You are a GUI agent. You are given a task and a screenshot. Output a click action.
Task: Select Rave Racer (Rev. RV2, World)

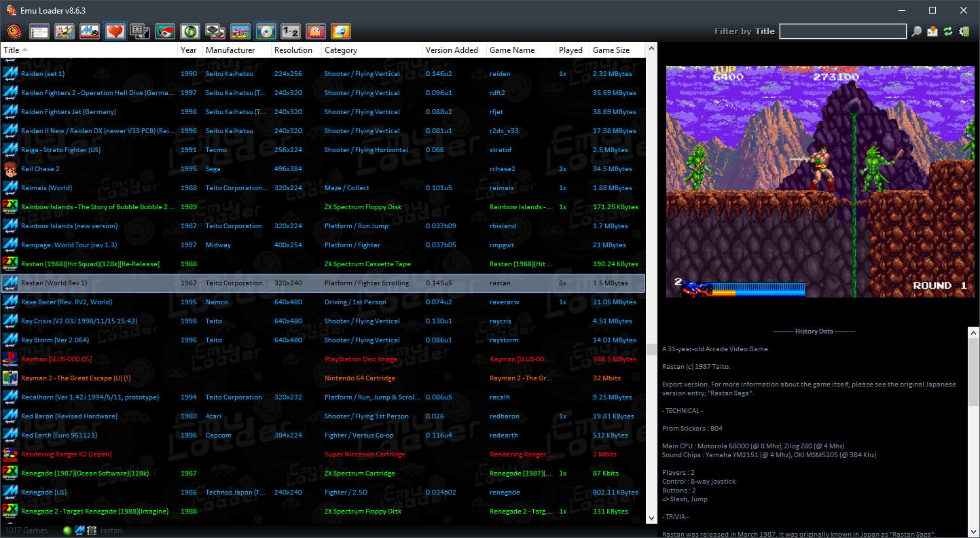323,302
